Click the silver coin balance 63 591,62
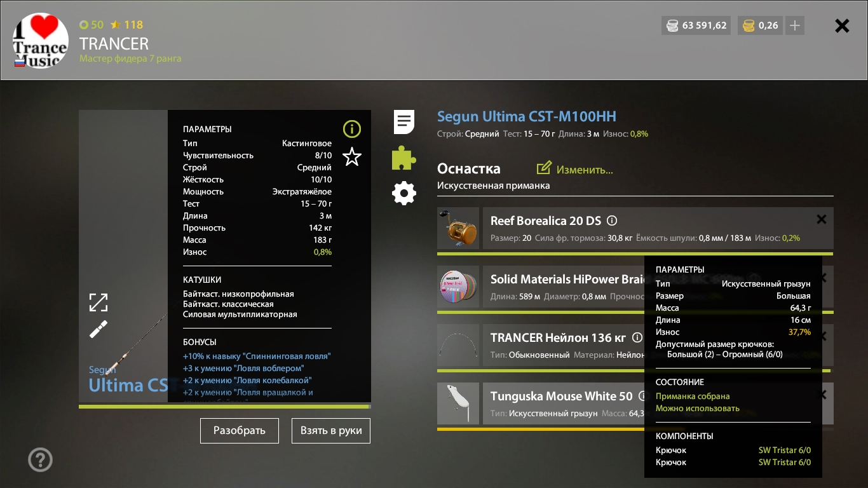 (x=696, y=26)
